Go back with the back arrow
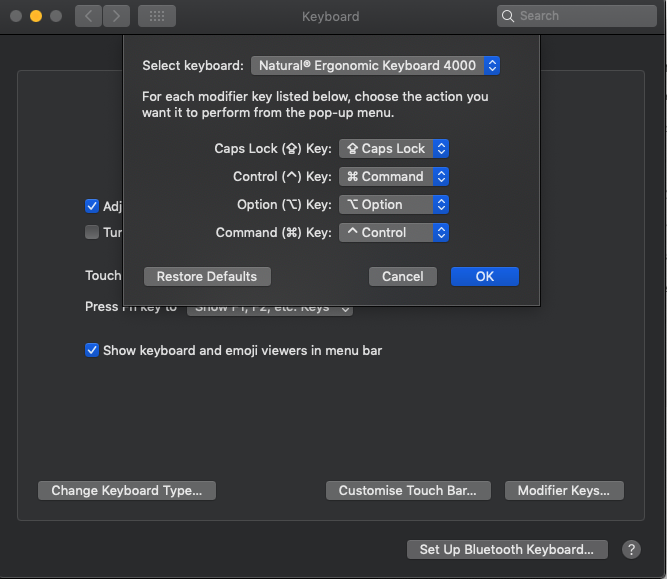The image size is (667, 579). tap(88, 16)
